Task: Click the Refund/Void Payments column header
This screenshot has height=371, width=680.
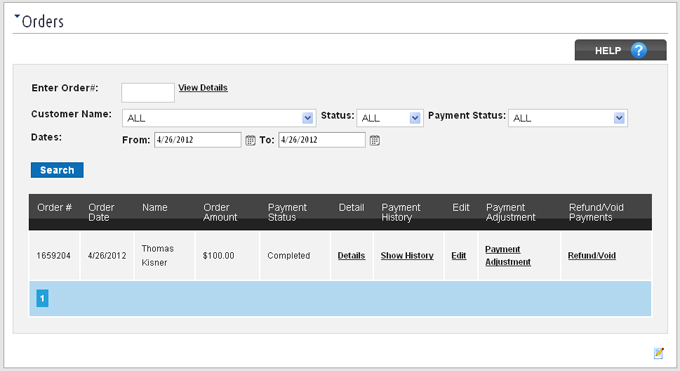Action: (x=596, y=212)
